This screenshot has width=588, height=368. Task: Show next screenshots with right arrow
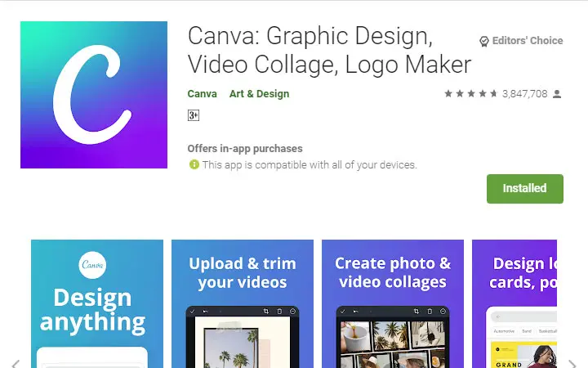572,363
